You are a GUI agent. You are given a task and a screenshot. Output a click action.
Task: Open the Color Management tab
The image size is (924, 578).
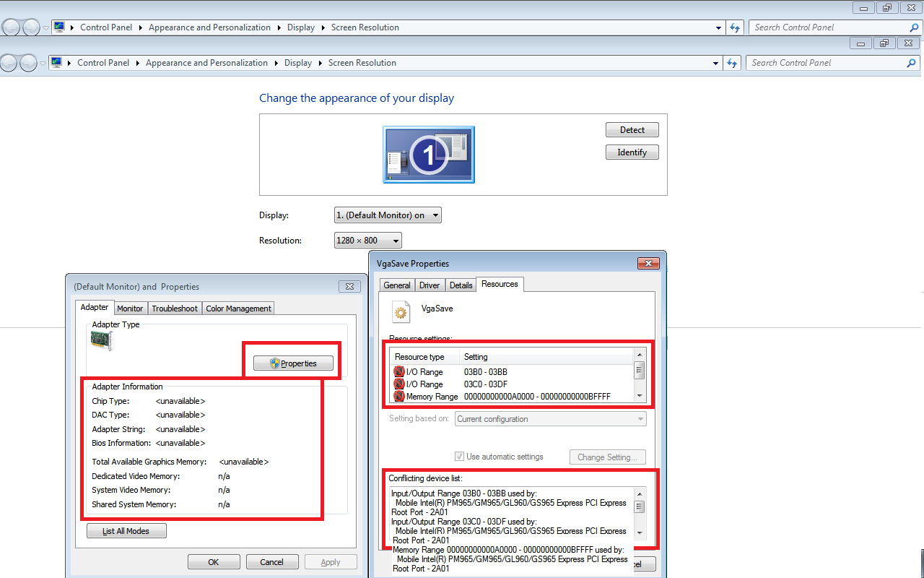coord(238,309)
